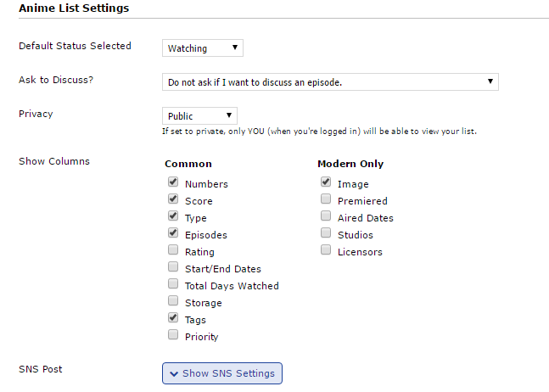This screenshot has height=392, width=549.
Task: Disable the Type column checkbox
Action: pos(173,216)
